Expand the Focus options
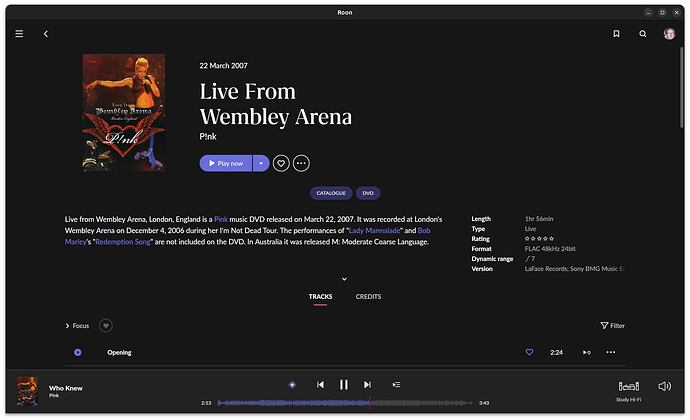The width and height of the screenshot is (690, 420). (x=77, y=326)
